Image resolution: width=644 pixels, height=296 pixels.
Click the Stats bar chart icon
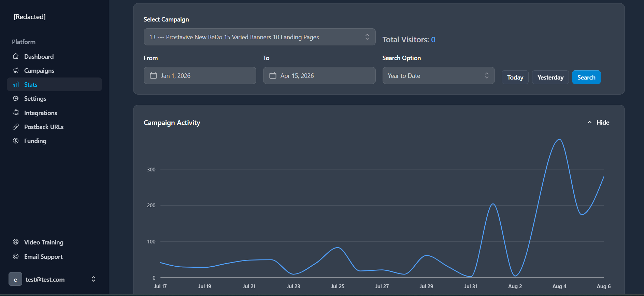click(x=16, y=85)
